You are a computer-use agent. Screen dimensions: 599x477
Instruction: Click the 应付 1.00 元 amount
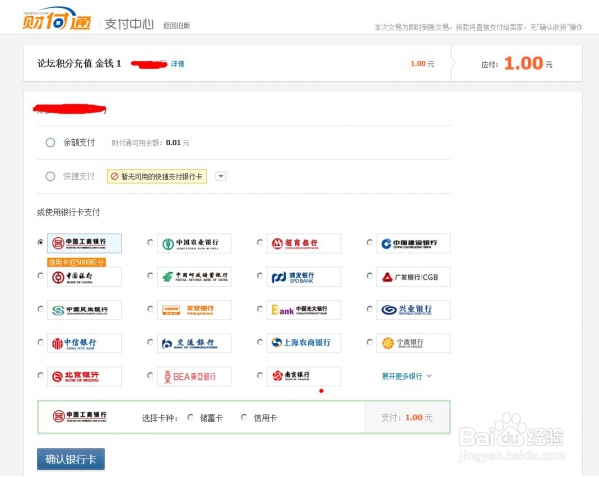[517, 63]
